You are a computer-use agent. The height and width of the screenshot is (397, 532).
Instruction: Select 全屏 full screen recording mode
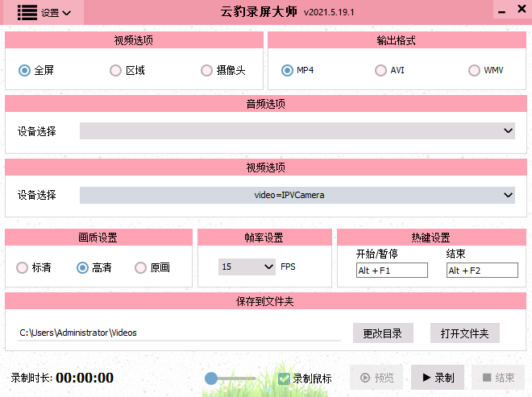[25, 70]
